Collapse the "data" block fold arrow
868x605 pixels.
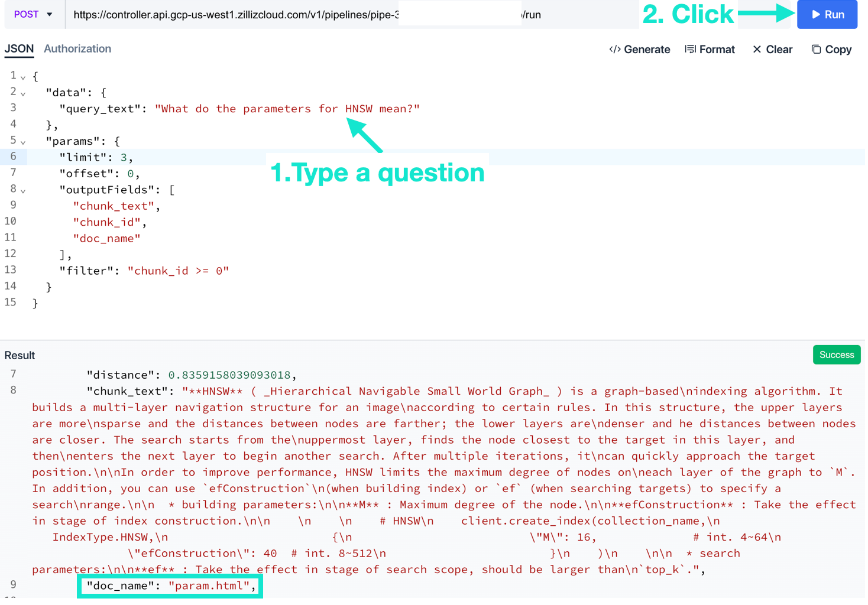tap(23, 93)
